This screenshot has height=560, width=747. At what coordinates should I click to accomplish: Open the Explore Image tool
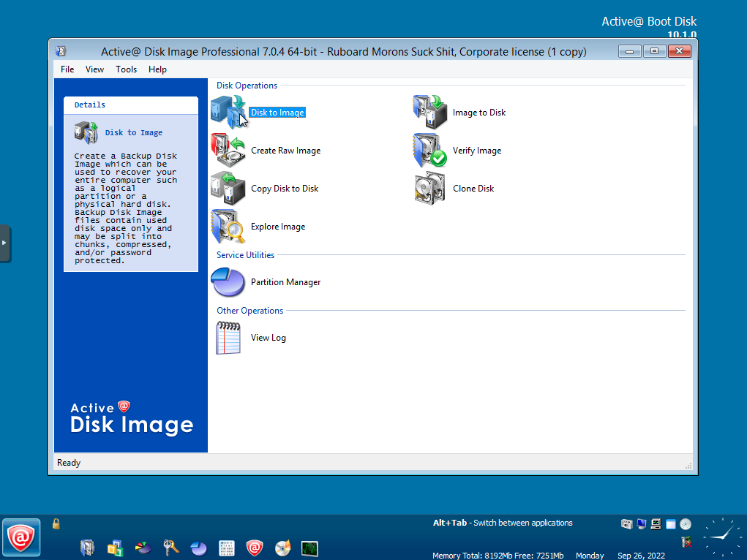tap(278, 226)
